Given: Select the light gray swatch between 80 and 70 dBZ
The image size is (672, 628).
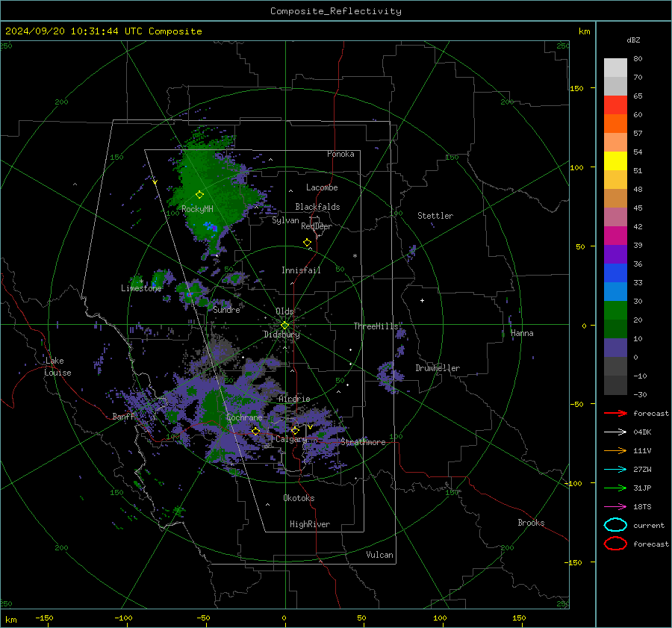Looking at the screenshot, I should [x=615, y=68].
